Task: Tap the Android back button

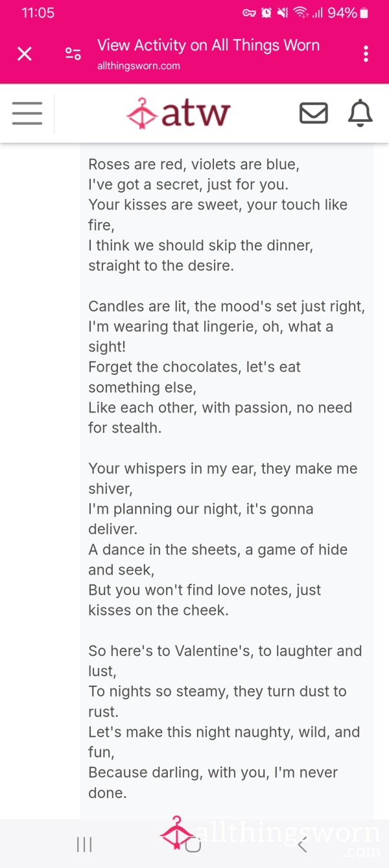Action: point(302,844)
